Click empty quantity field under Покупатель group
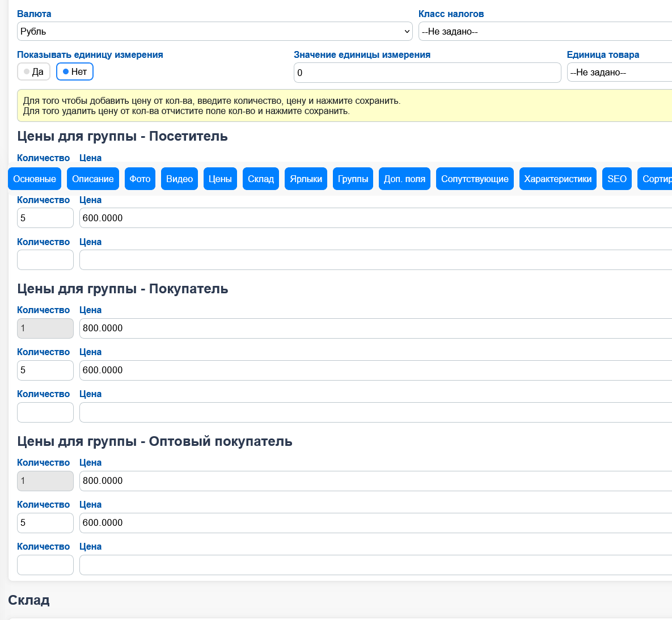This screenshot has width=672, height=620. (45, 412)
